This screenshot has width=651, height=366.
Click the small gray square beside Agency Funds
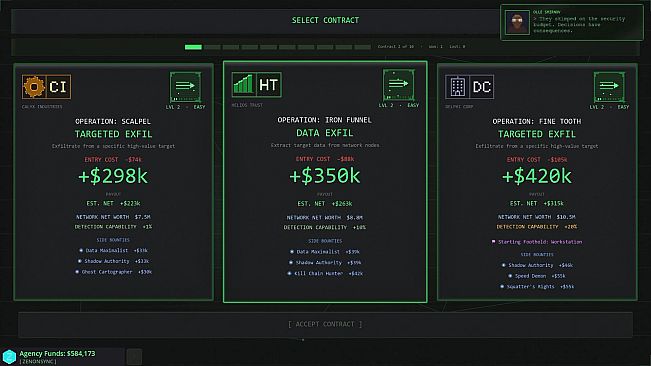tap(134, 356)
